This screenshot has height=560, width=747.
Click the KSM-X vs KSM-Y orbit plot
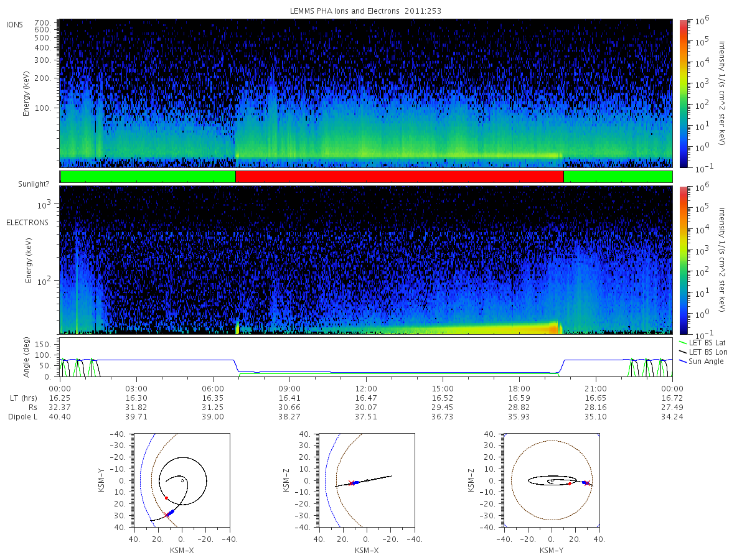181,480
